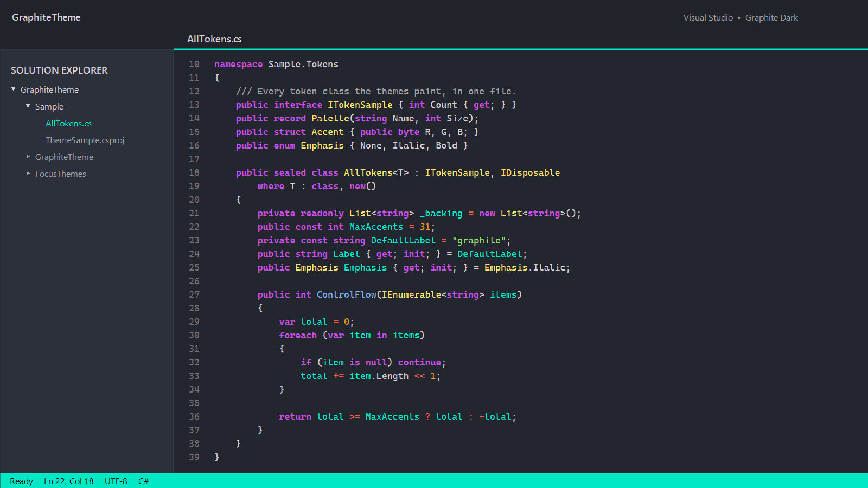Image resolution: width=868 pixels, height=488 pixels.
Task: Click DefaultLabel declaration on line 23
Action: [x=403, y=240]
